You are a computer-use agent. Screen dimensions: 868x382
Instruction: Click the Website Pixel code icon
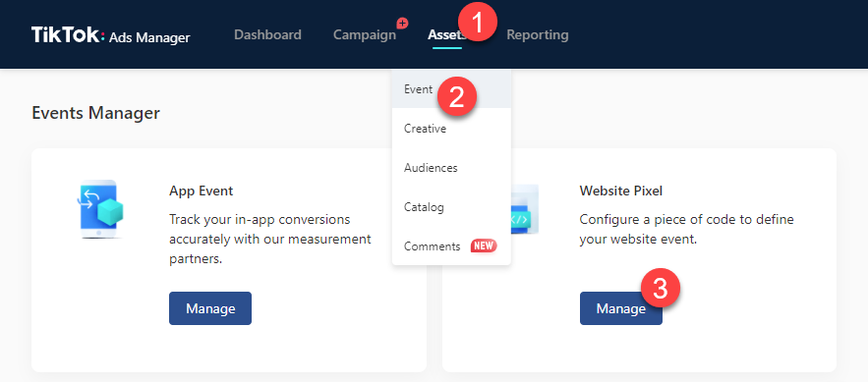pos(525,209)
